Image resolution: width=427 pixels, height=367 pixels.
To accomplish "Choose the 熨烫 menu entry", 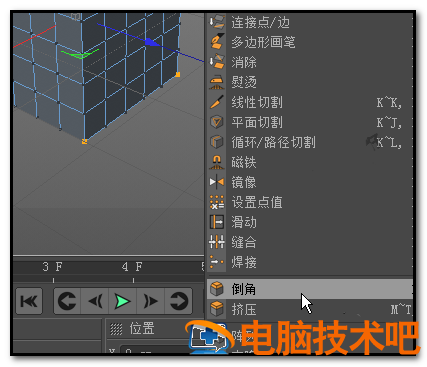I will point(310,82).
